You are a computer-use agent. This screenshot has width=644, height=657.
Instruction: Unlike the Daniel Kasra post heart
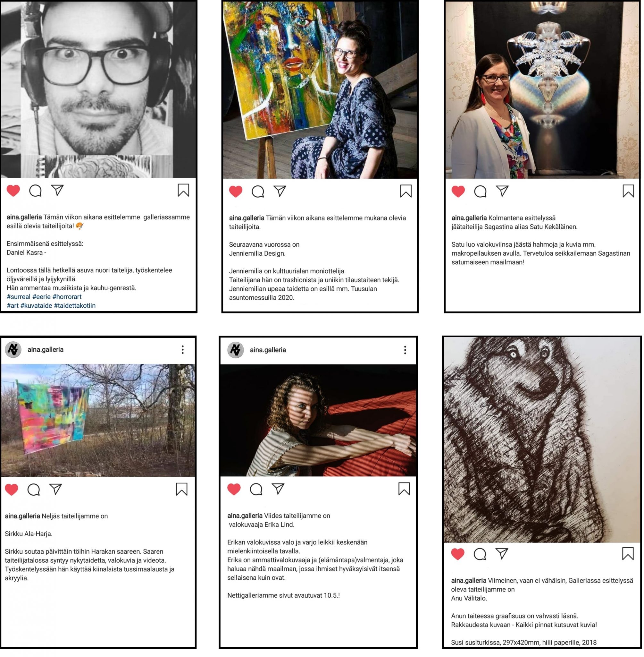coord(13,191)
